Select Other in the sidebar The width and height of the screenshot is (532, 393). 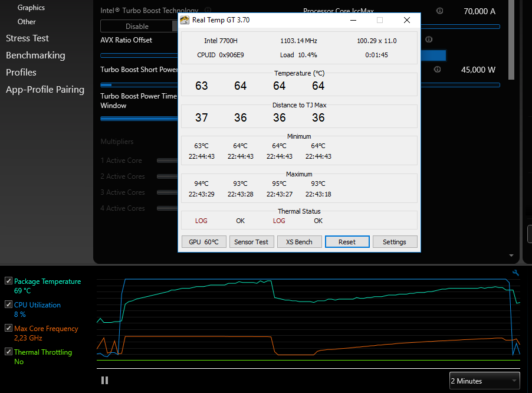tap(27, 22)
